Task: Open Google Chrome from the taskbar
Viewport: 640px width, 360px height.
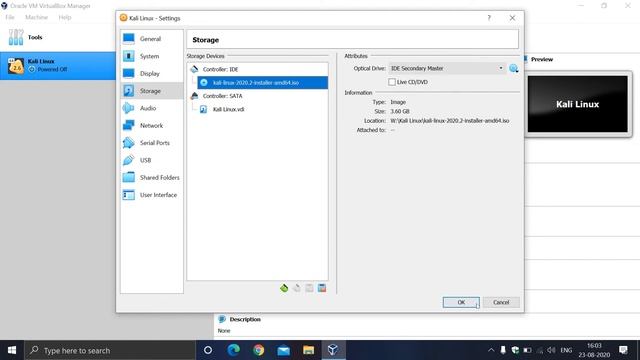Action: [x=258, y=350]
